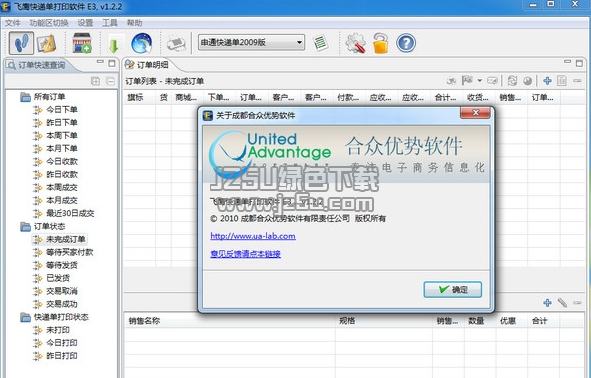Select 昨日下单 in the tree

pyautogui.click(x=55, y=122)
